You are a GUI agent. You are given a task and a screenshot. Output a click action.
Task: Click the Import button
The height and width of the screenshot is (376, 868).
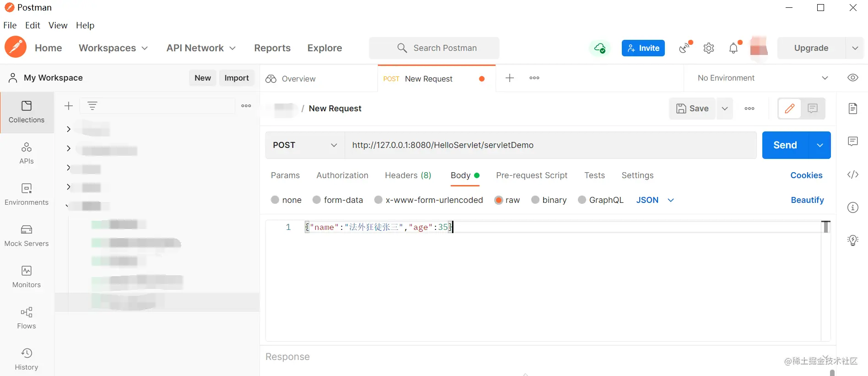coord(237,78)
